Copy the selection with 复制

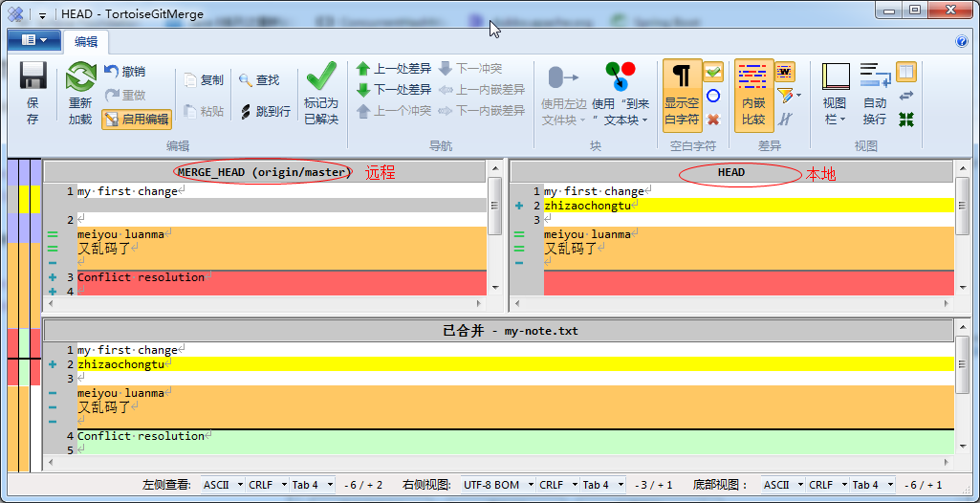[204, 80]
